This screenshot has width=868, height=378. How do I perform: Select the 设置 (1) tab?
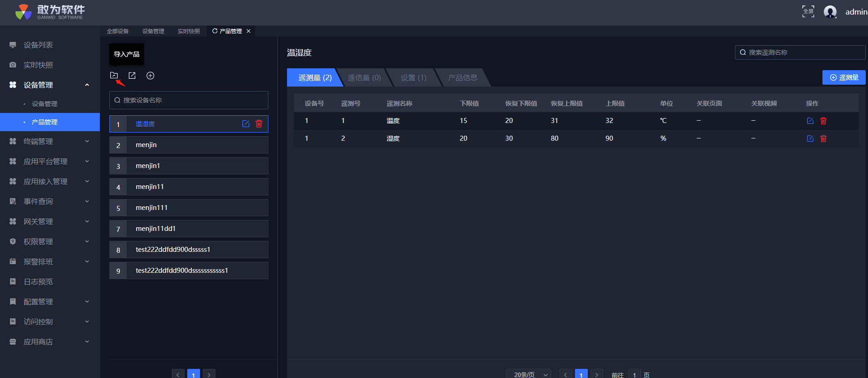tap(414, 77)
